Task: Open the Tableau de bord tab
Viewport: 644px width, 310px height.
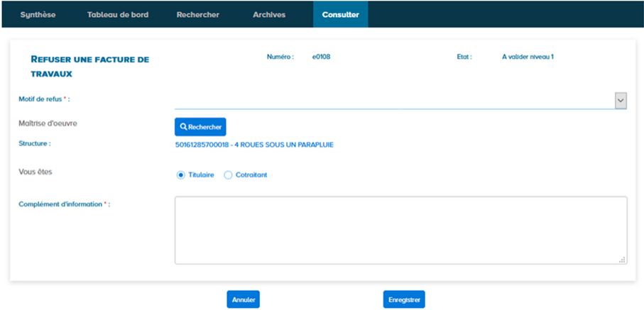Action: 117,15
